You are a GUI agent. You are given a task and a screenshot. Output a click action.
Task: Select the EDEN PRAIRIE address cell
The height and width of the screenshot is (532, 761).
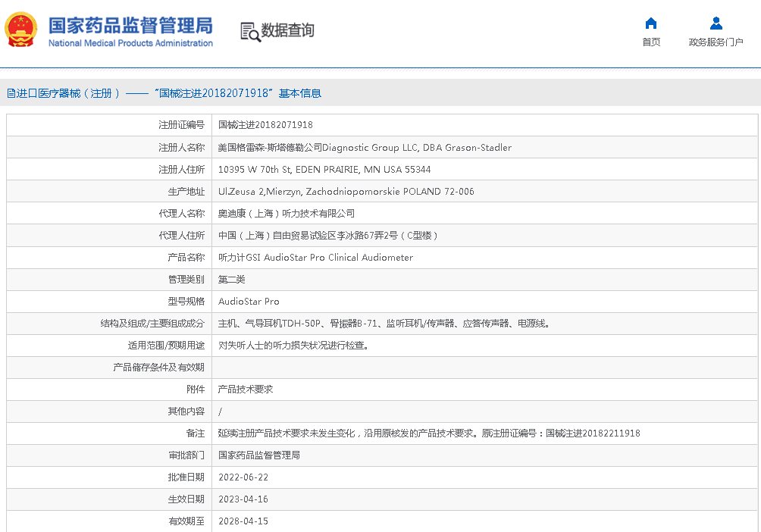(x=324, y=169)
